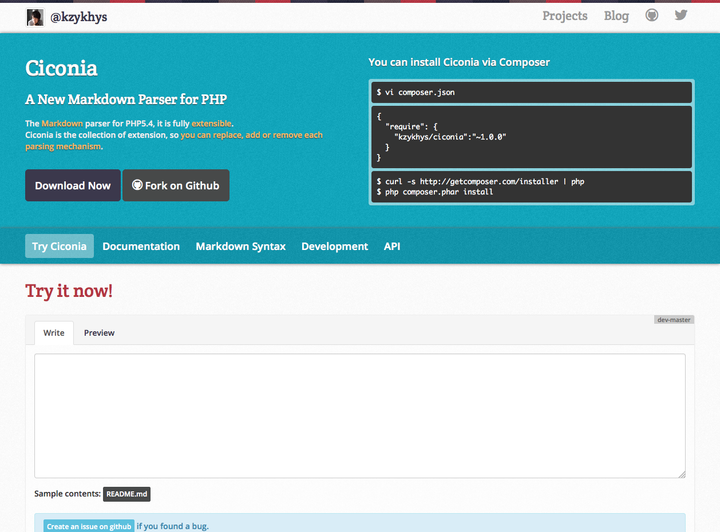Open the API tab
720x532 pixels.
pyautogui.click(x=392, y=246)
